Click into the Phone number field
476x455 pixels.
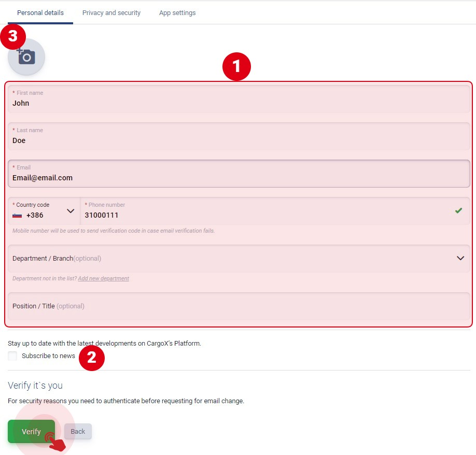click(x=275, y=211)
